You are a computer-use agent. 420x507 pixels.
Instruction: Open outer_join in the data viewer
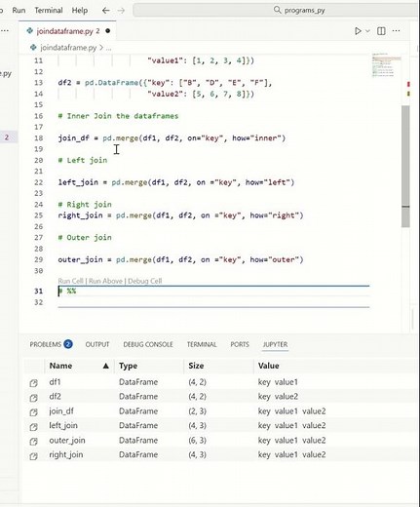coord(33,442)
